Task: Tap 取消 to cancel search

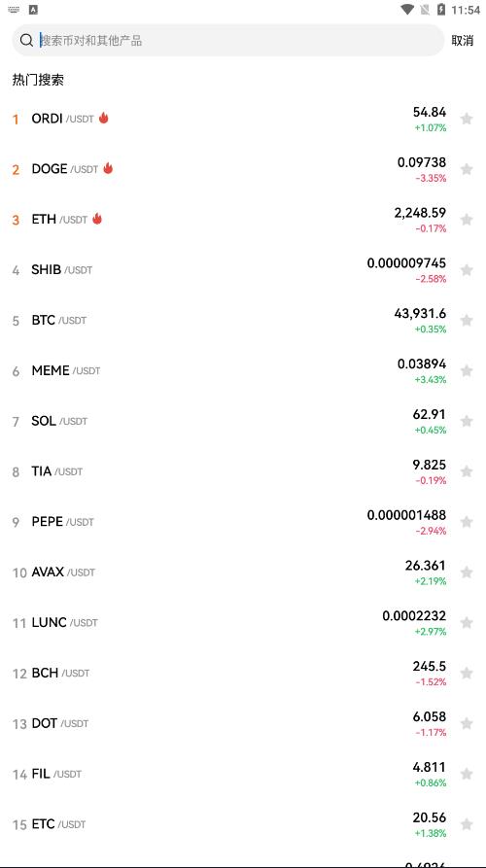Action: click(463, 41)
